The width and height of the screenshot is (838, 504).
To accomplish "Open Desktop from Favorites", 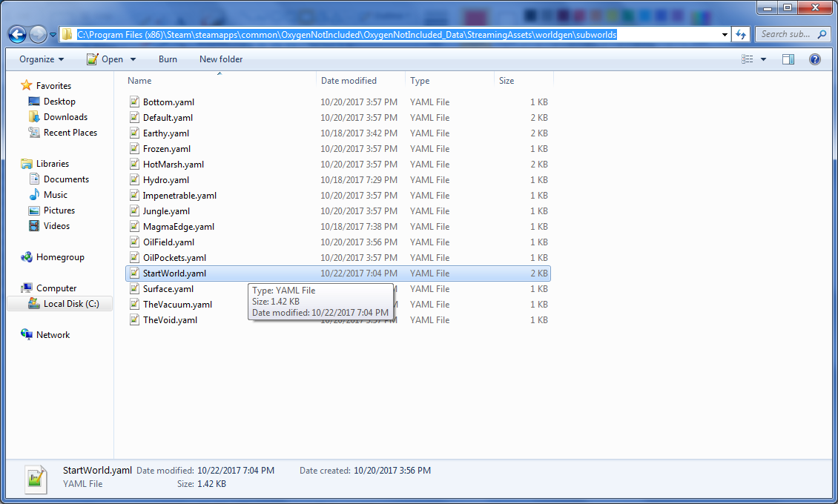I will (59, 102).
